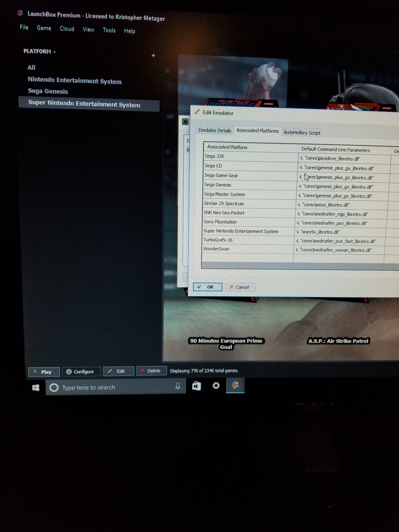The width and height of the screenshot is (399, 532).
Task: Select Sega Genesis in the sidebar
Action: [x=48, y=91]
